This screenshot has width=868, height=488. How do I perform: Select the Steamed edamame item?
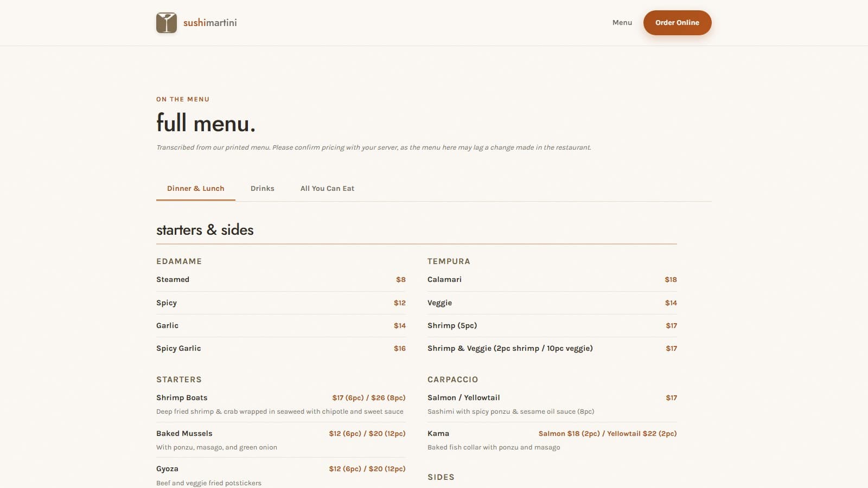tap(173, 280)
